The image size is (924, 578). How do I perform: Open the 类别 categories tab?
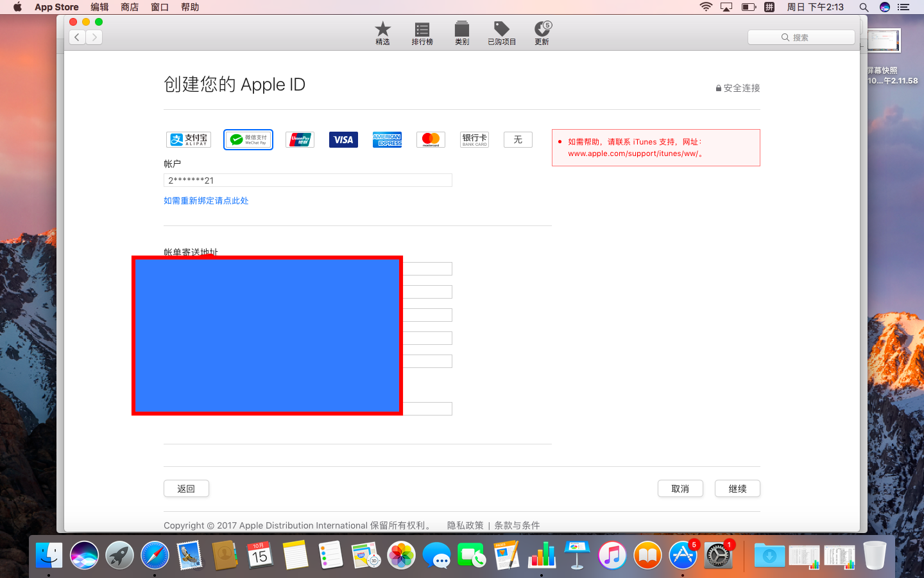(x=462, y=33)
